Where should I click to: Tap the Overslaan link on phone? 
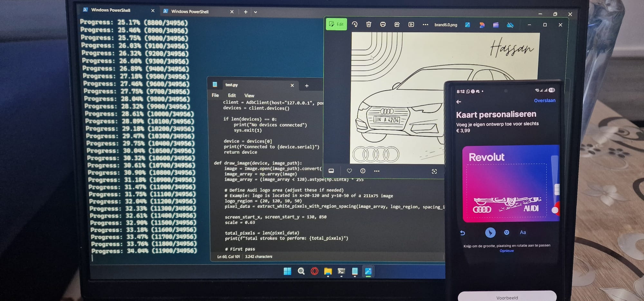545,101
